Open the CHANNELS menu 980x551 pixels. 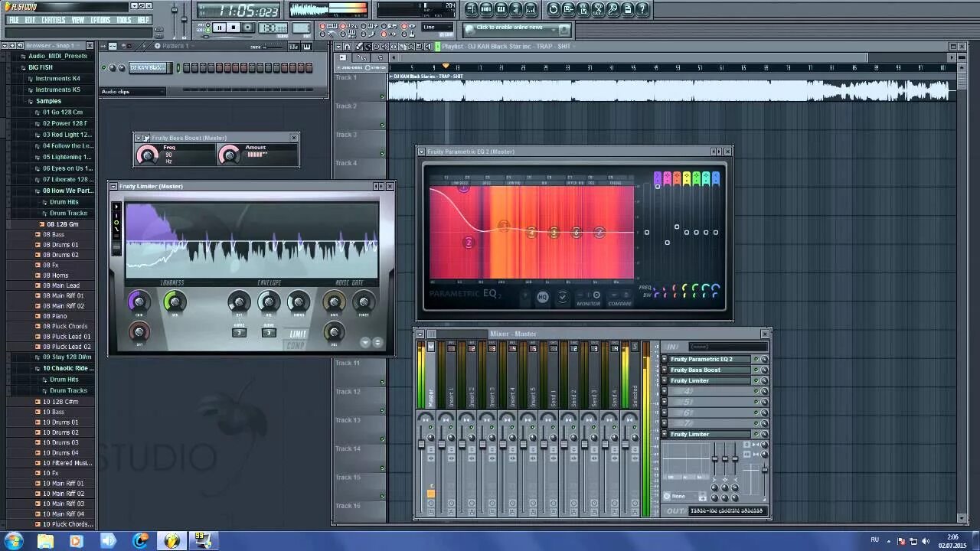(x=54, y=20)
